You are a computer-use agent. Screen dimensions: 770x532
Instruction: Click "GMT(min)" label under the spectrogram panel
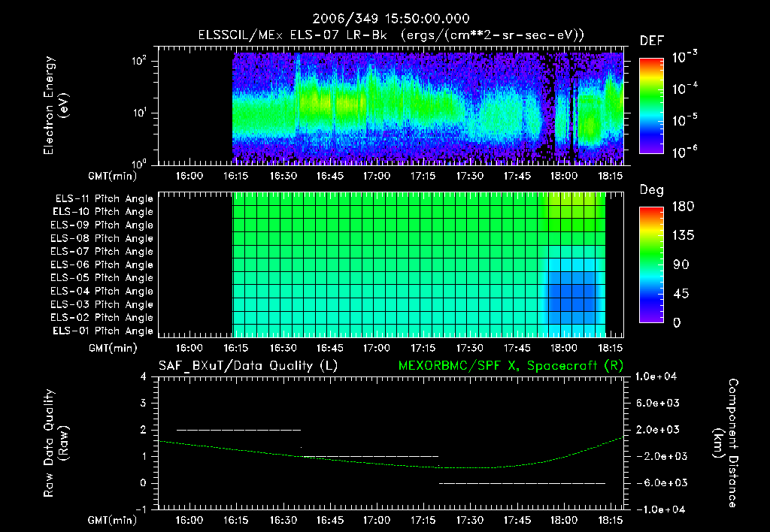[113, 176]
